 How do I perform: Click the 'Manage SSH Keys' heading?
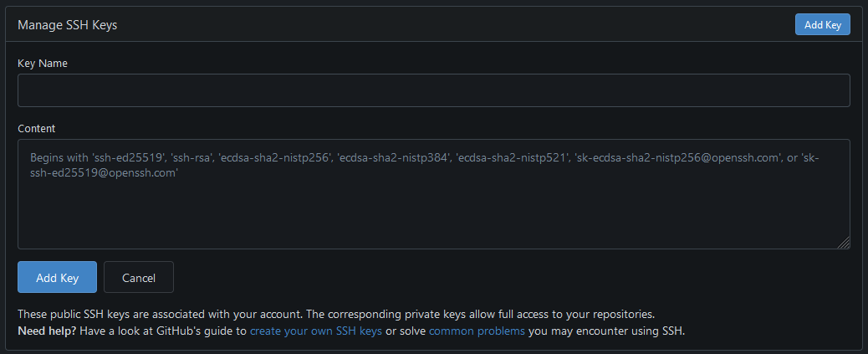pyautogui.click(x=68, y=25)
